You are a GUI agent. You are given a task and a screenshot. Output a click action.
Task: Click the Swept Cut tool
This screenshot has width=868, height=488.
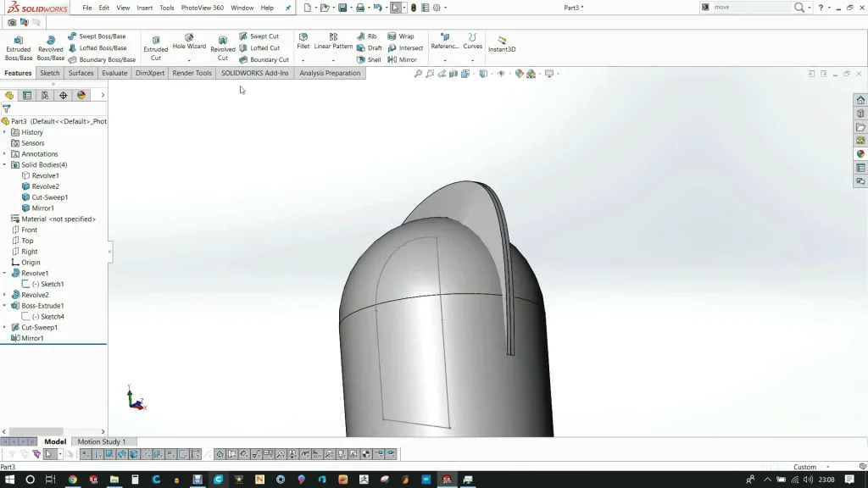point(259,36)
